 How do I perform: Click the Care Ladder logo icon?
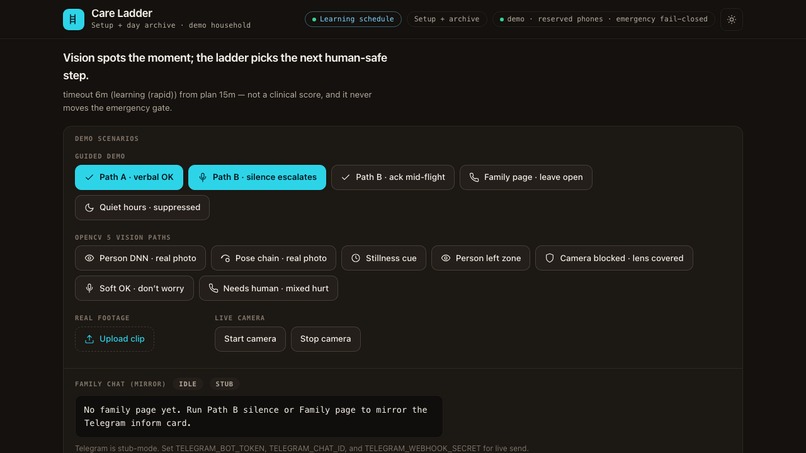(74, 20)
